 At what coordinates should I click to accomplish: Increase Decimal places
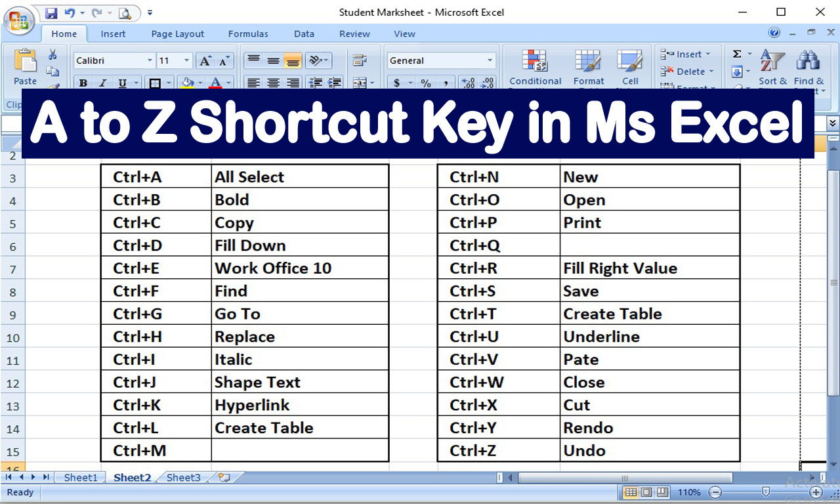pos(468,83)
